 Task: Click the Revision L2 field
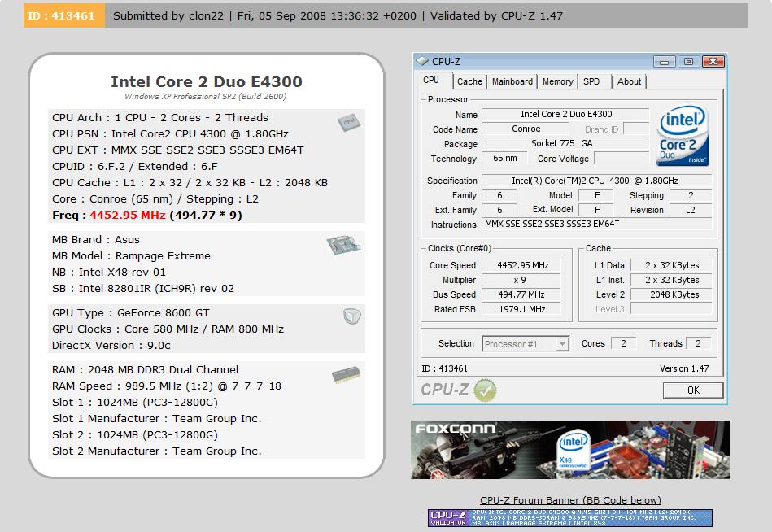691,210
